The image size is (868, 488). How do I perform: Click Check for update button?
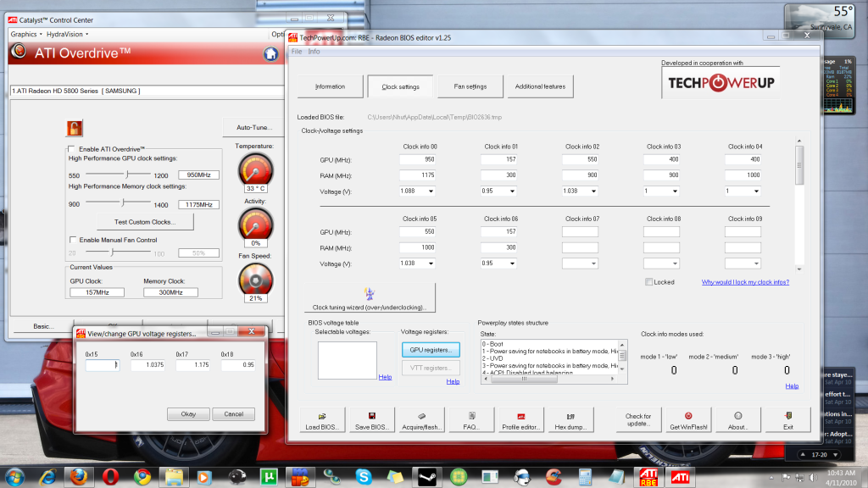coord(638,420)
